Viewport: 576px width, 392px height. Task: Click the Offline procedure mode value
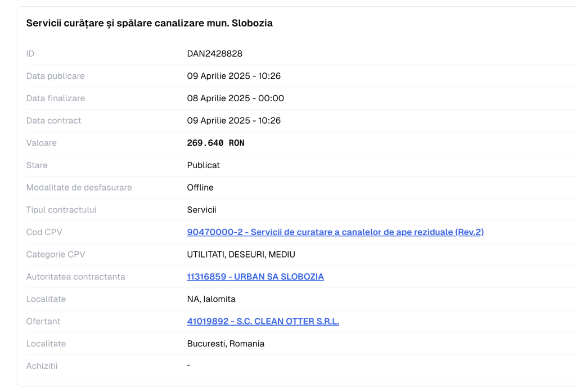[x=200, y=187]
